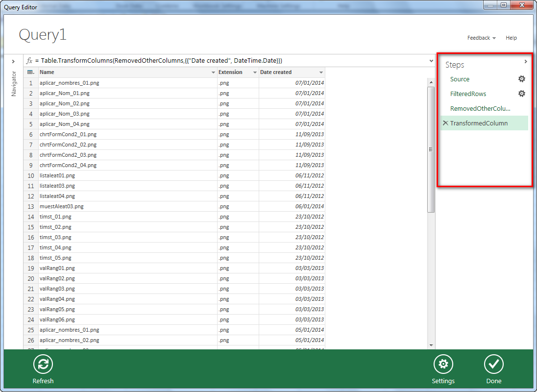The image size is (537, 392).
Task: Select cell timst_03.png
Action: 128,237
